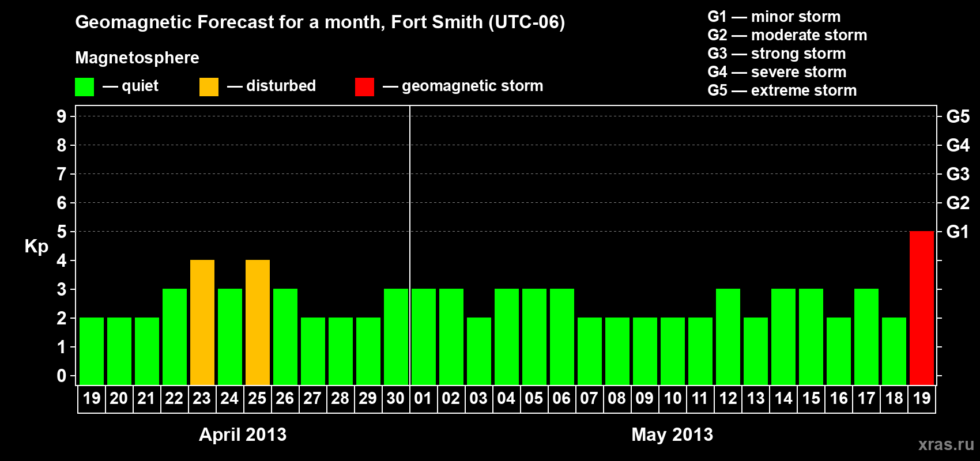Click the 'May 2013' month label
980x461 pixels.
[x=672, y=434]
